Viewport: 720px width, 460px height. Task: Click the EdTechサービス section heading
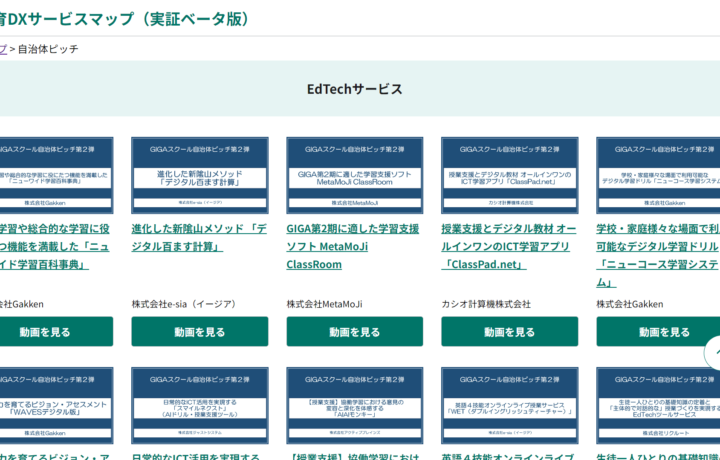(354, 89)
